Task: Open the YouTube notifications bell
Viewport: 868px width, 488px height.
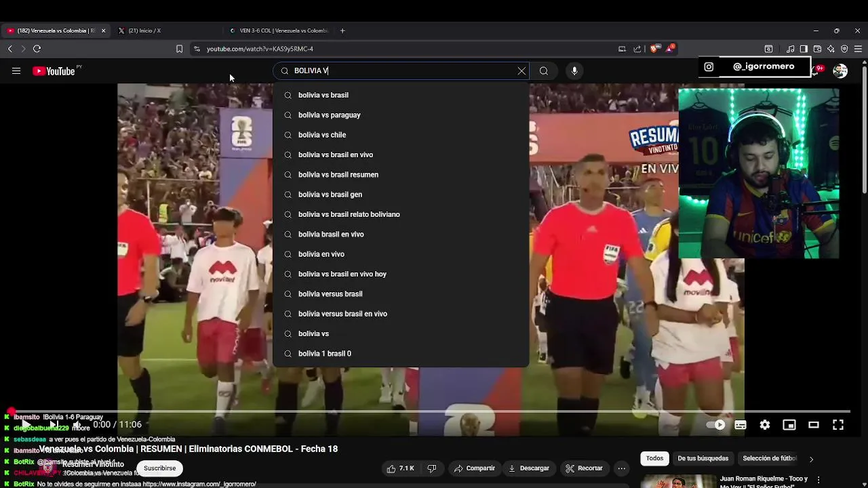Action: [x=818, y=70]
